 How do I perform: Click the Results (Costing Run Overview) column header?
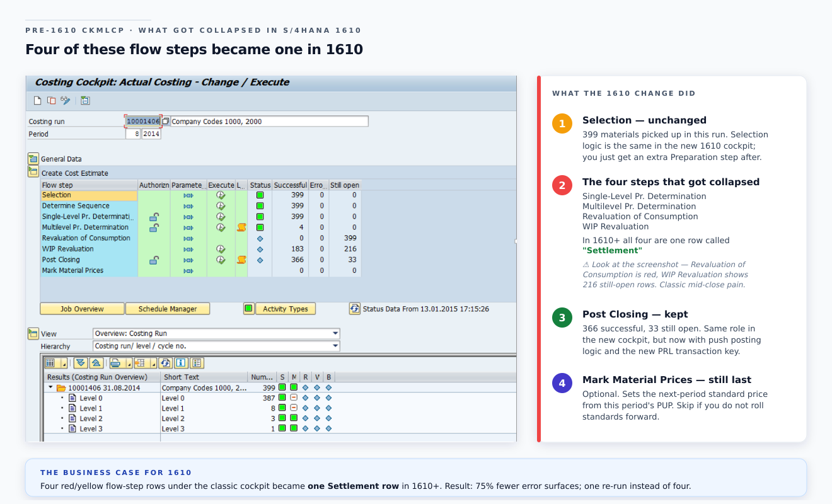pos(101,377)
